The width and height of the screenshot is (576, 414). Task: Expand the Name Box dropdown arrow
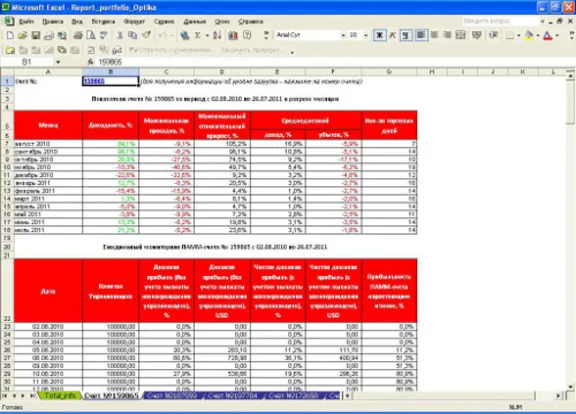coord(58,62)
